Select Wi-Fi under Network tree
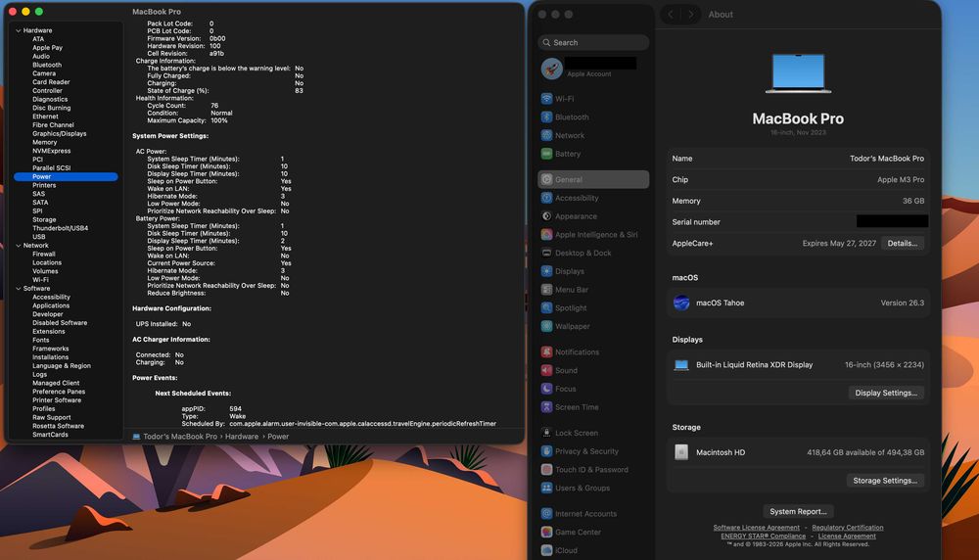 (40, 280)
